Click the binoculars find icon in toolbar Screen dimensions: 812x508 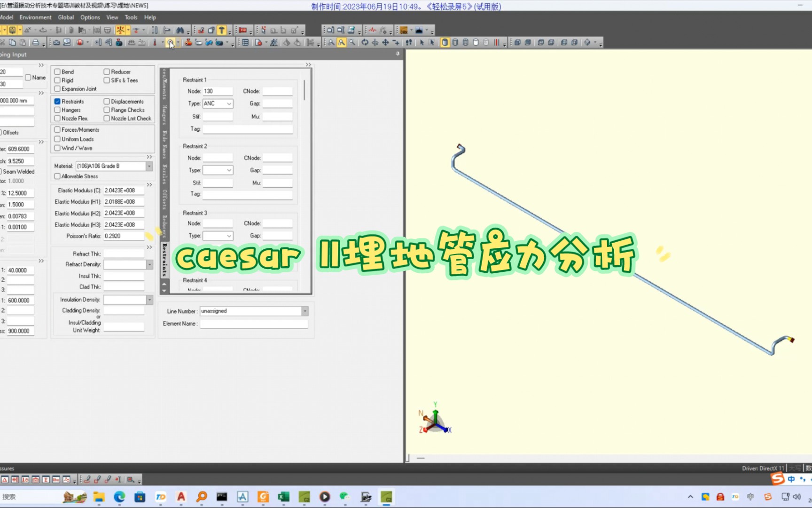coord(180,31)
